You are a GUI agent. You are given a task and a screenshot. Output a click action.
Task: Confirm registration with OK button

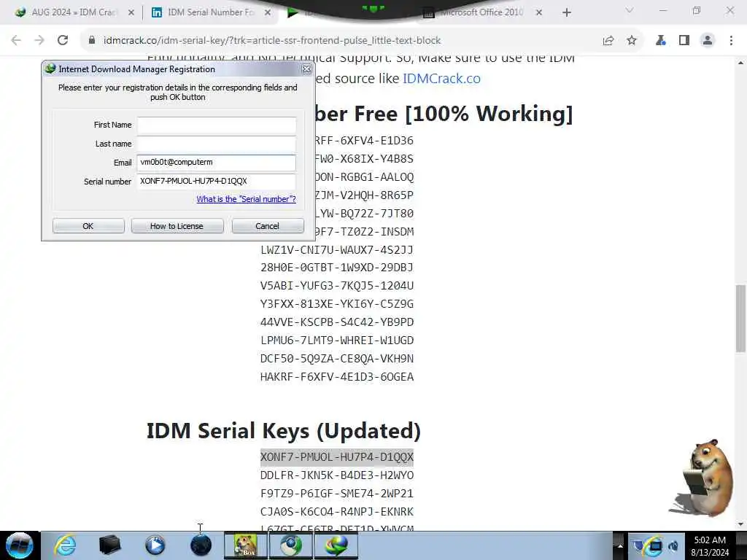(x=88, y=226)
